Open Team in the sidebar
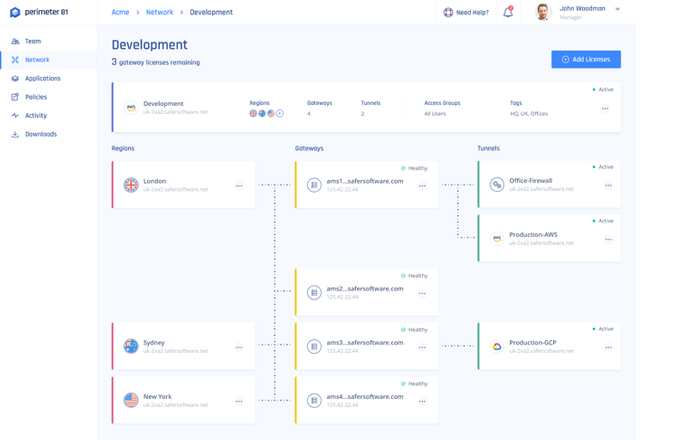Image resolution: width=700 pixels, height=440 pixels. click(33, 41)
